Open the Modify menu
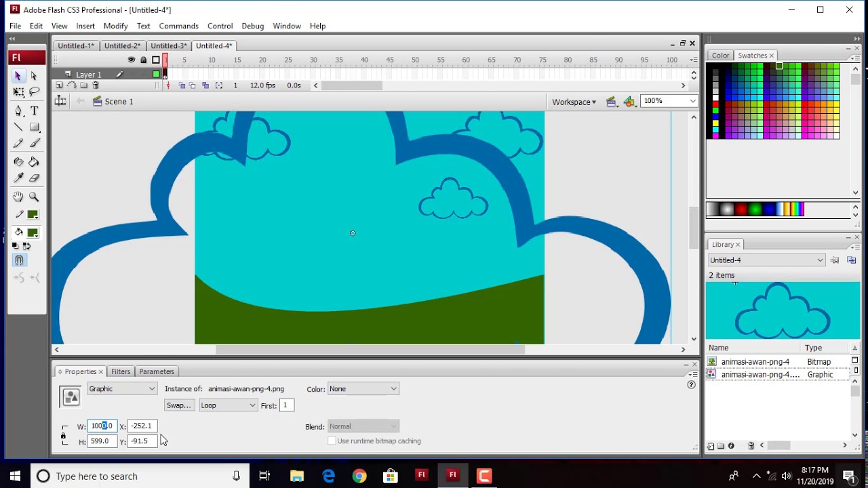The image size is (868, 488). point(115,26)
